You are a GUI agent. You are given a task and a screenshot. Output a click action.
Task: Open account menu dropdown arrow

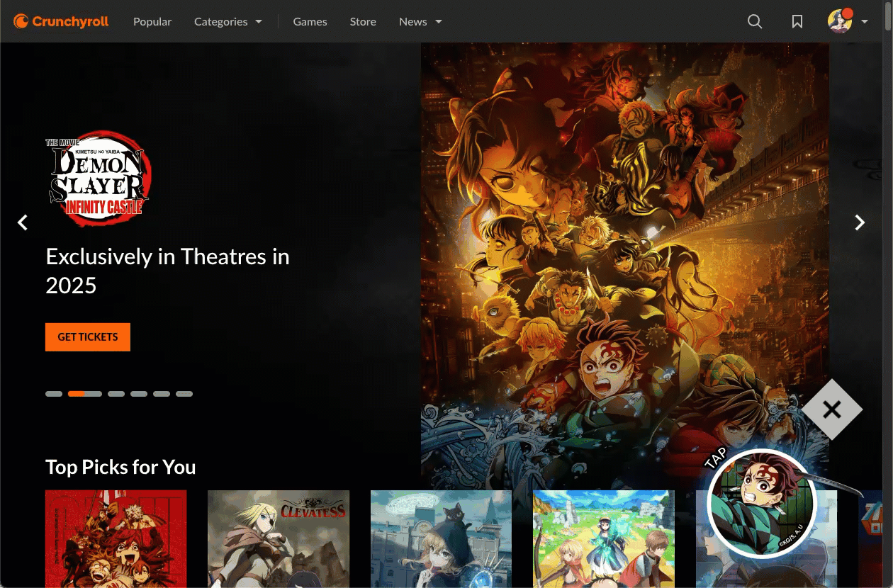pyautogui.click(x=865, y=22)
